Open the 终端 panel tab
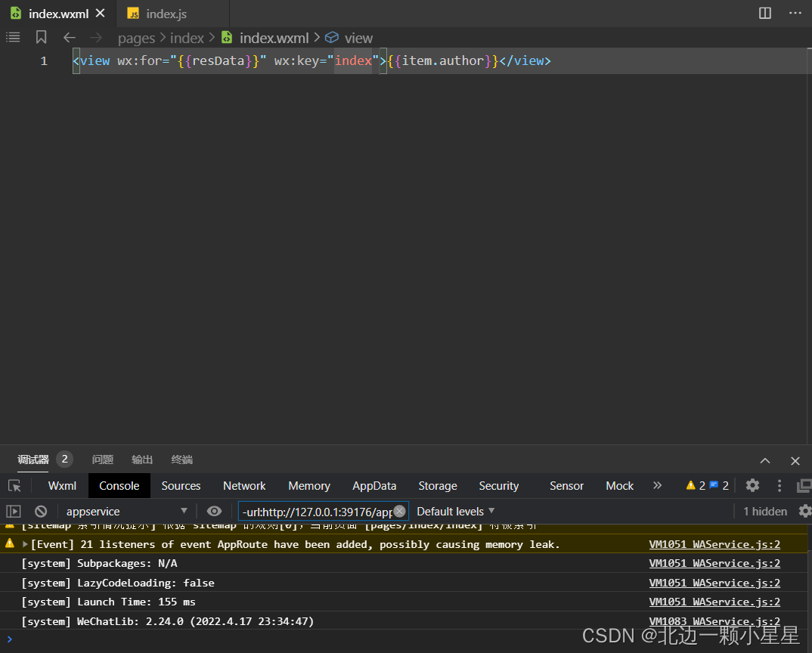This screenshot has height=653, width=812. [x=181, y=460]
